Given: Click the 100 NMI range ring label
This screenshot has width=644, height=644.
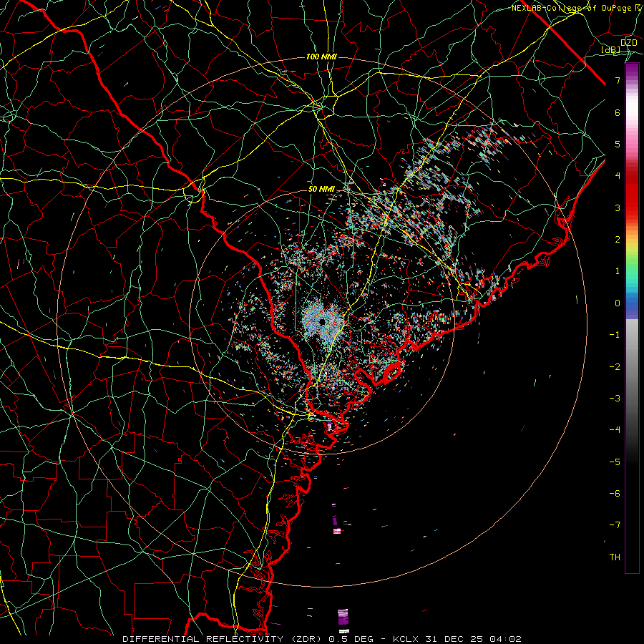Looking at the screenshot, I should (x=321, y=57).
